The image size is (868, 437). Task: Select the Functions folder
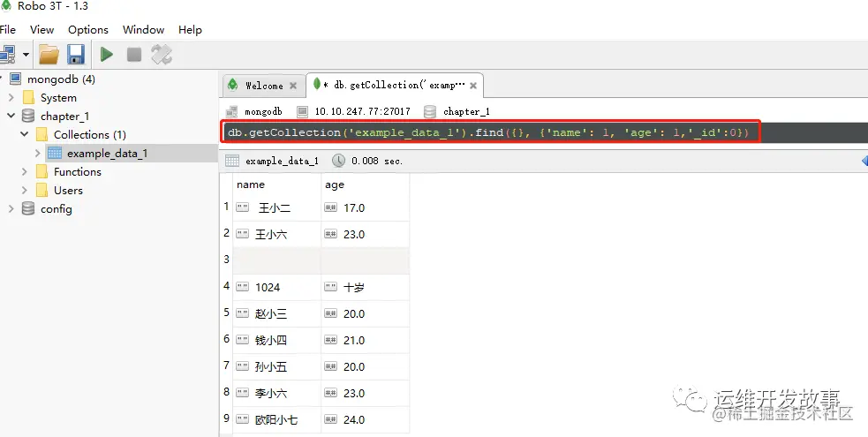coord(78,172)
